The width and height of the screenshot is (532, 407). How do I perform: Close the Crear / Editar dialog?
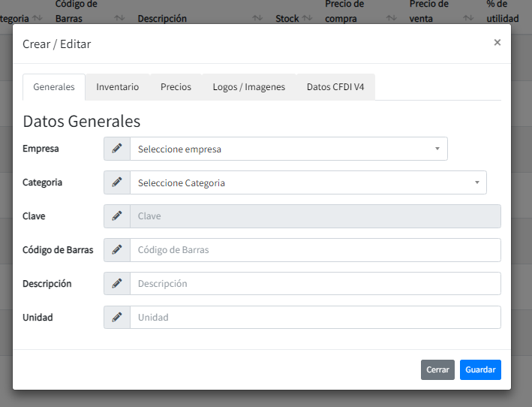[497, 43]
